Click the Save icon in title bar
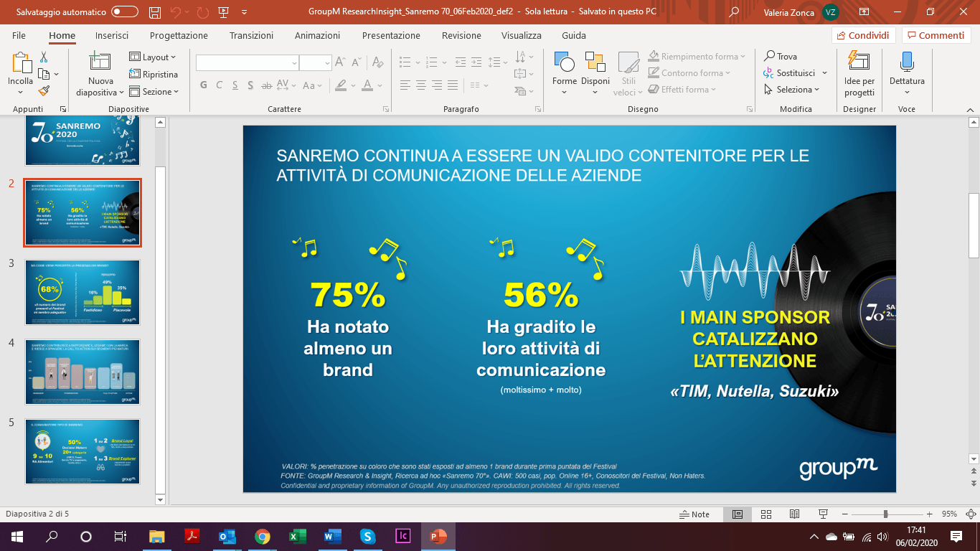Image resolution: width=980 pixels, height=551 pixels. [x=155, y=11]
